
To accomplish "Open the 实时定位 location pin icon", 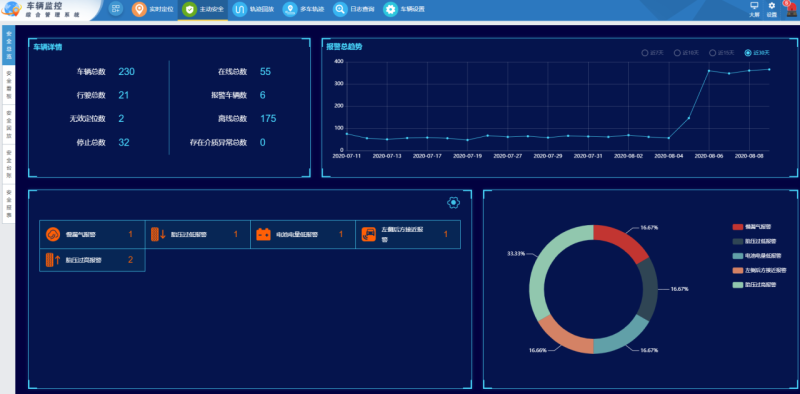I will [x=139, y=9].
